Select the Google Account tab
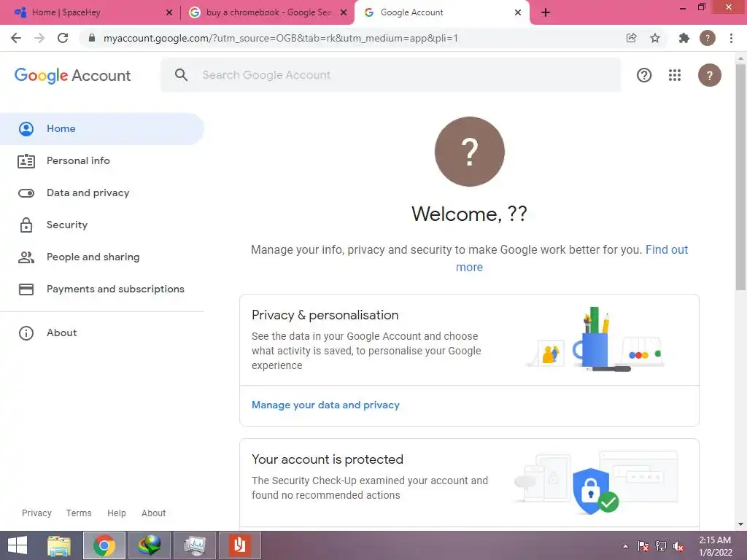Viewport: 747px width, 560px height. point(441,12)
